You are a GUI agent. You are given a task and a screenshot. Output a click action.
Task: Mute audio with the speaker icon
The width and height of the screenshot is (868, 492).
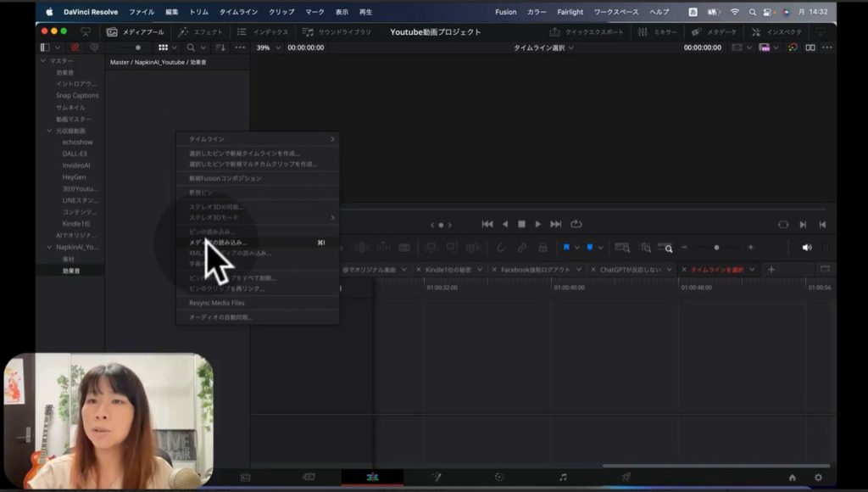pyautogui.click(x=806, y=247)
